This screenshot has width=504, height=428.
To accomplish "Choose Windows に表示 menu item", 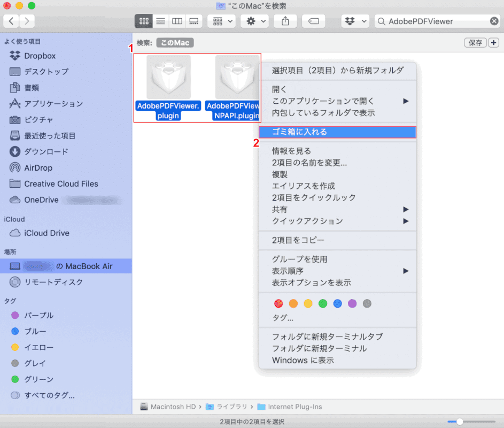I will point(337,360).
